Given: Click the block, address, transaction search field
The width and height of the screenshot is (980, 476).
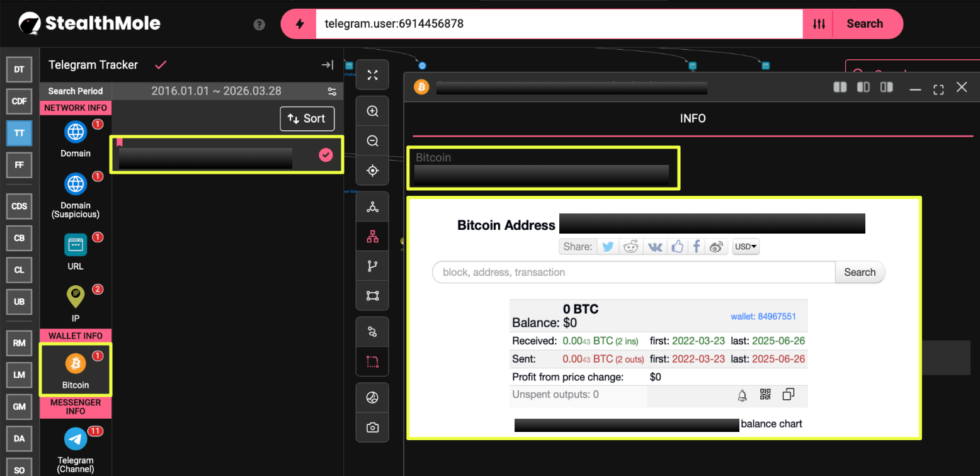Looking at the screenshot, I should [x=633, y=273].
